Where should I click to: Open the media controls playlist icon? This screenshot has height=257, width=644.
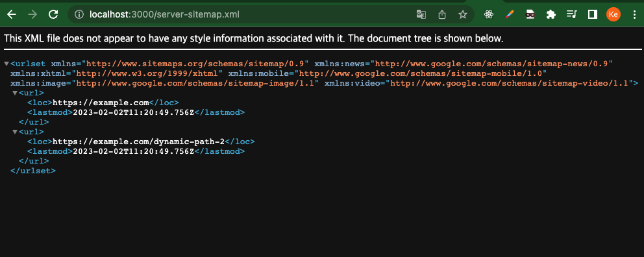click(572, 15)
